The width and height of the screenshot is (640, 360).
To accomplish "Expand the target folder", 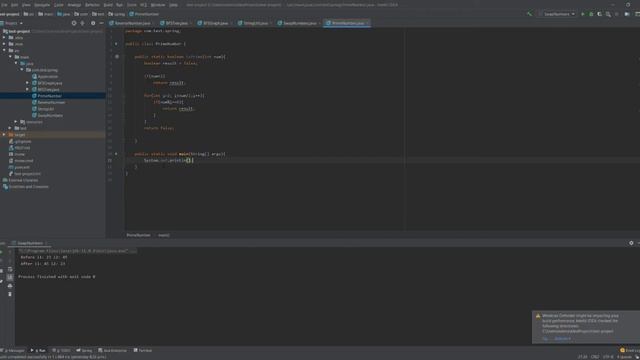I will click(4, 135).
